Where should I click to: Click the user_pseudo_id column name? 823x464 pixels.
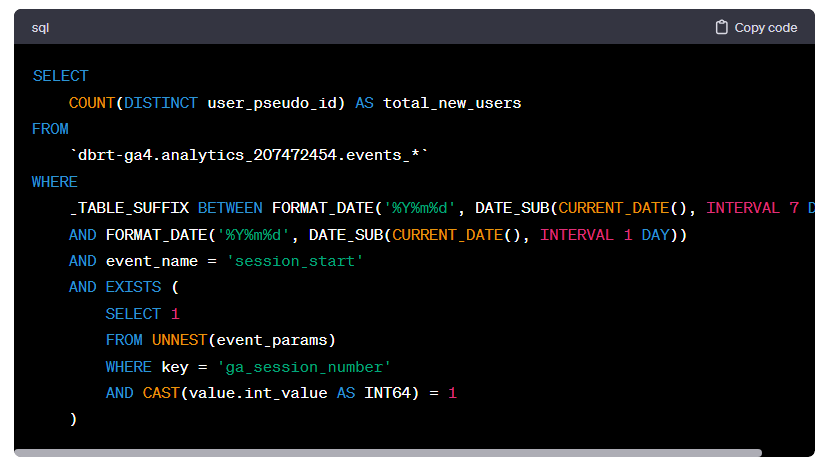click(x=272, y=103)
